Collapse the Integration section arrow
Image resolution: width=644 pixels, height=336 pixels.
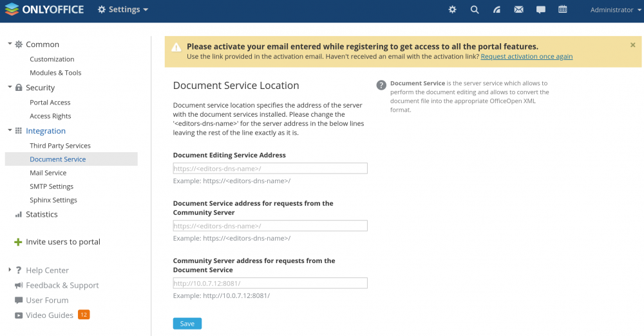(x=10, y=130)
